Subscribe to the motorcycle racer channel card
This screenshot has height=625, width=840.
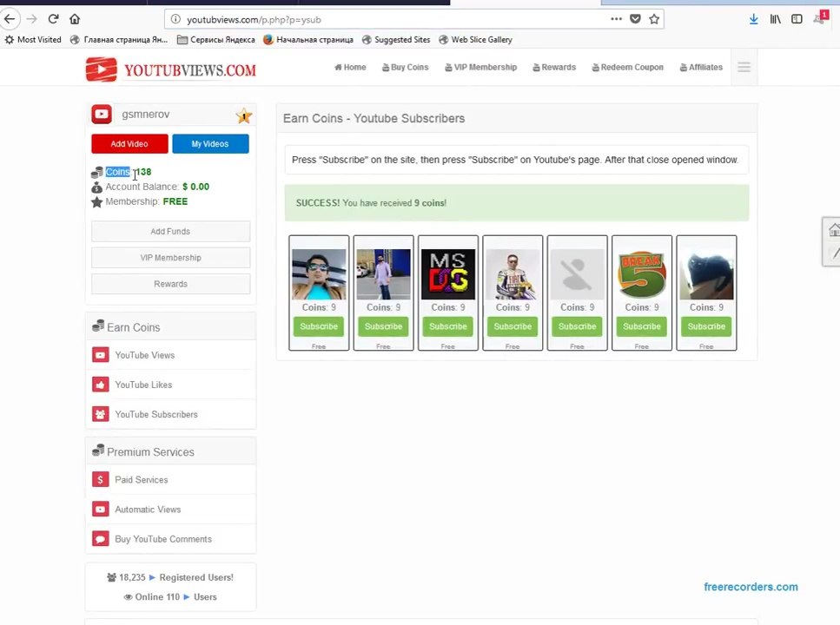click(513, 326)
